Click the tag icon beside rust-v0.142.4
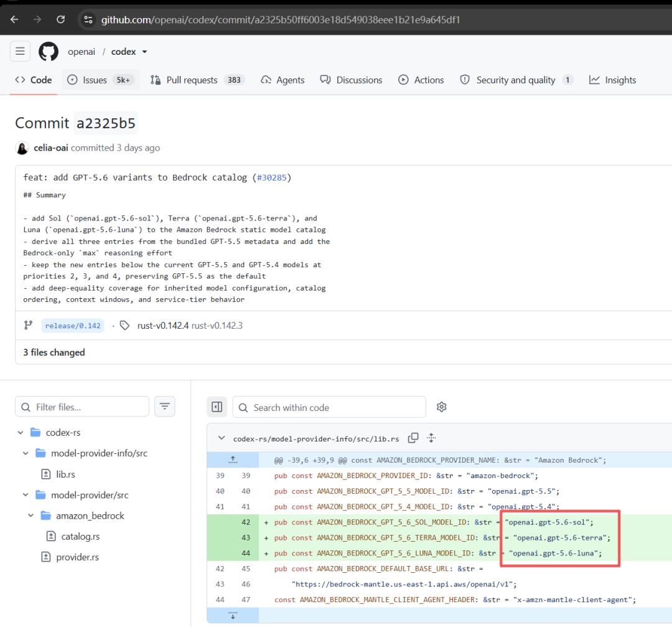This screenshot has height=627, width=672. click(x=124, y=326)
